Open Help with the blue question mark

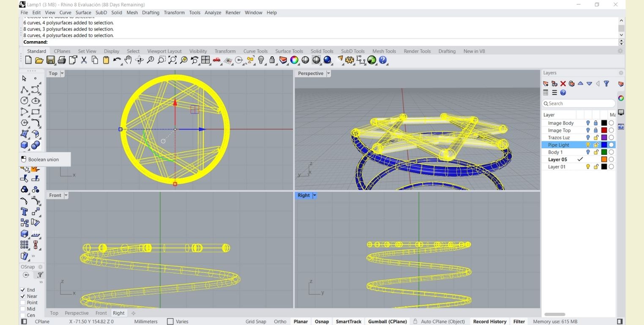pyautogui.click(x=383, y=60)
